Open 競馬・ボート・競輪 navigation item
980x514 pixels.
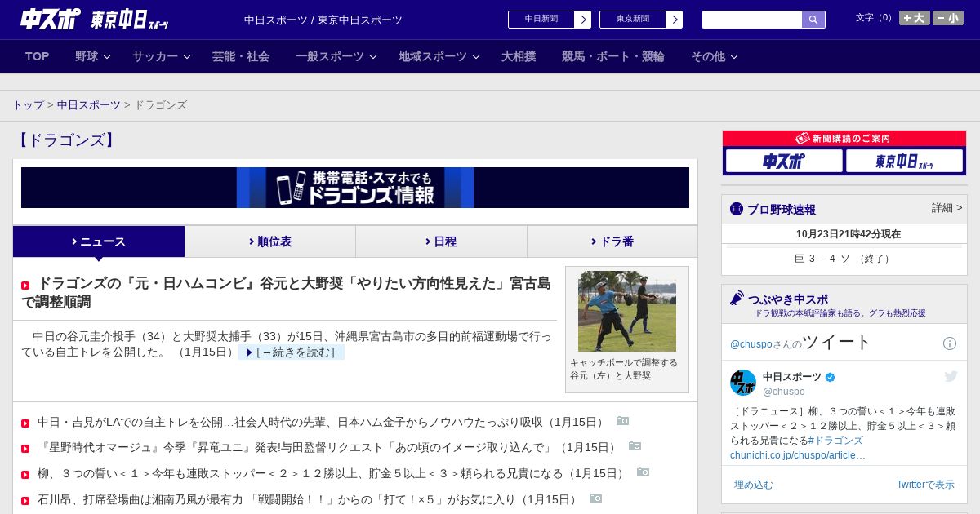(613, 56)
